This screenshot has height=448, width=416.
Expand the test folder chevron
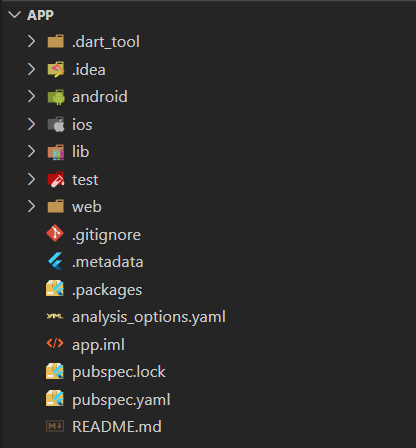point(31,179)
